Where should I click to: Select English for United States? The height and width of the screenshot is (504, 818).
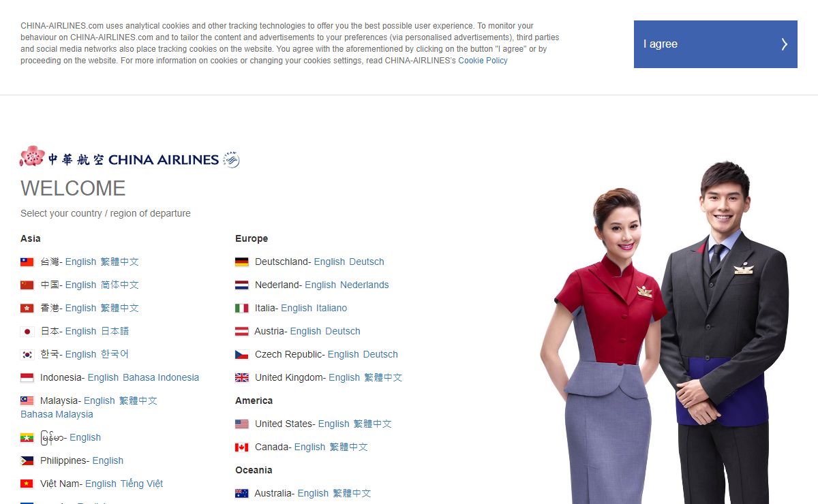tap(334, 424)
